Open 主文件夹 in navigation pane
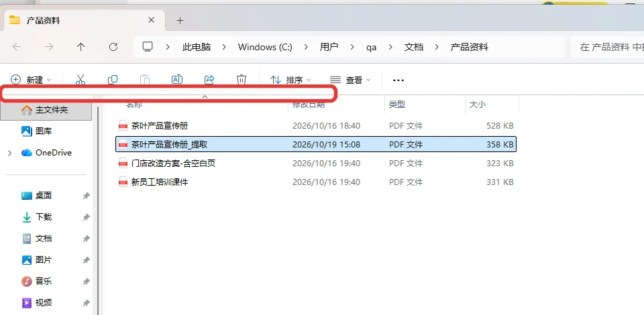 click(x=46, y=110)
